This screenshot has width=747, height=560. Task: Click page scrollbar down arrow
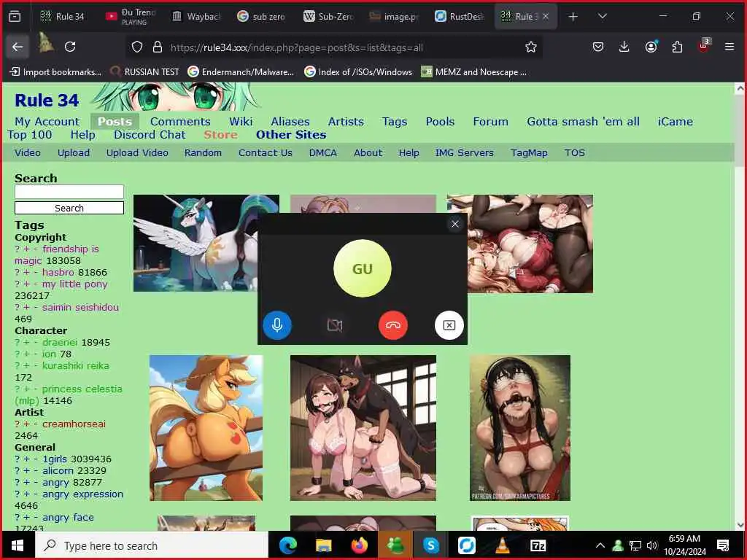click(x=740, y=525)
